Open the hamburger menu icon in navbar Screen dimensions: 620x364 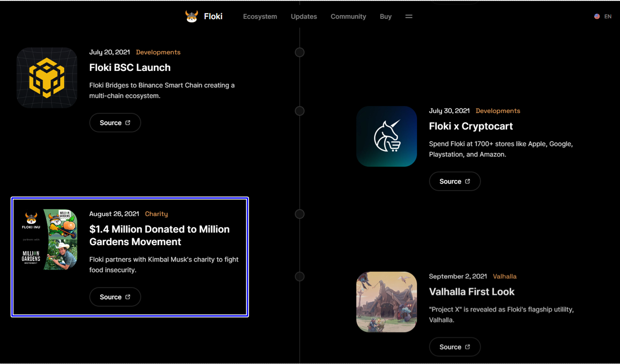409,16
